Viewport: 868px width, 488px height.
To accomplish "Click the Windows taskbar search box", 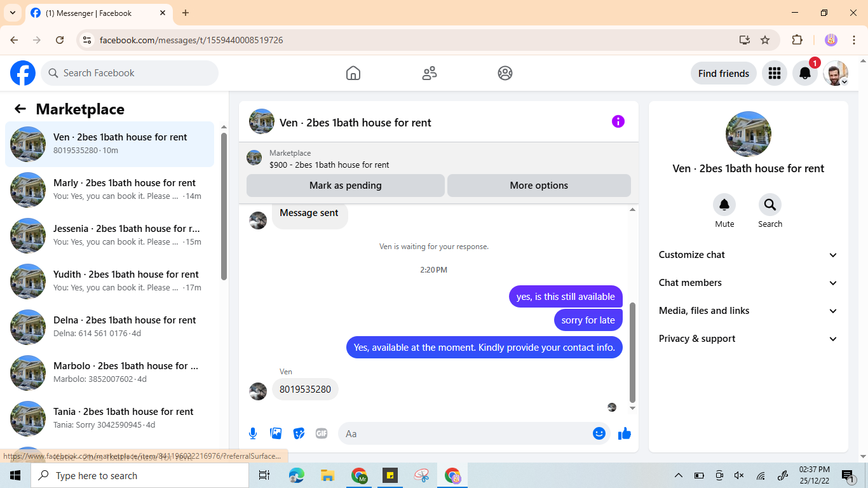I will click(140, 475).
